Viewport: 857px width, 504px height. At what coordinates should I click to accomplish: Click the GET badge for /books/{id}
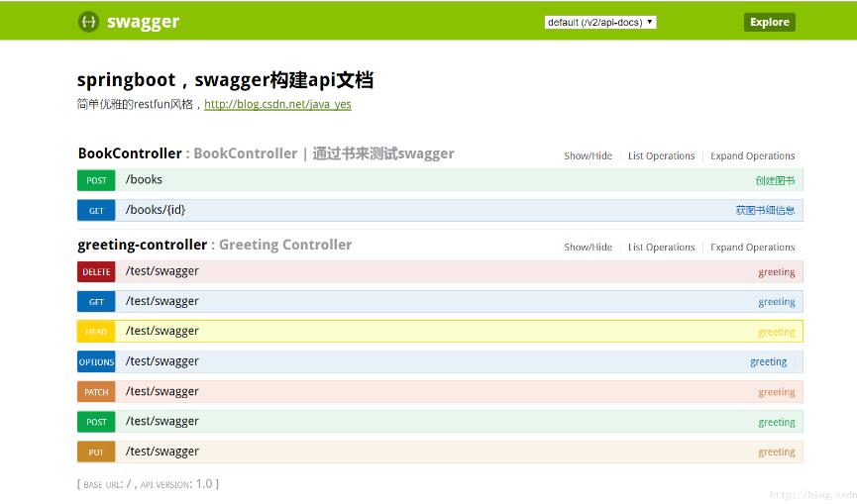(96, 211)
